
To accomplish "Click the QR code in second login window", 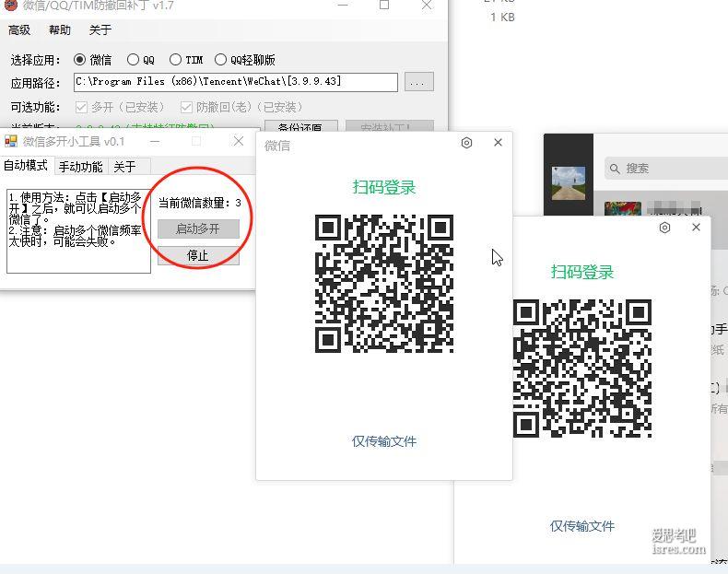I will [582, 369].
